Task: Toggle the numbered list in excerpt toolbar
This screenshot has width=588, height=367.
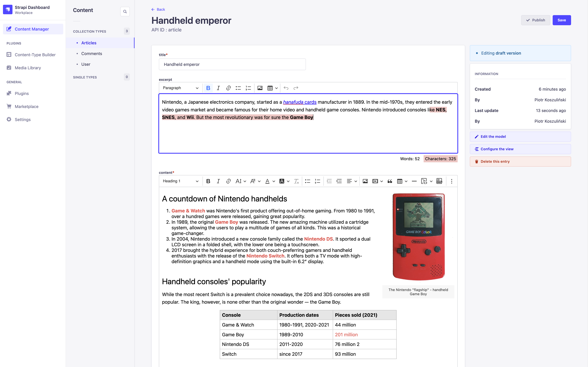Action: (248, 88)
